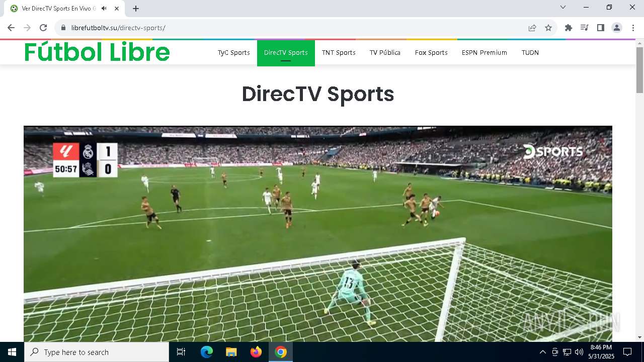Screen dimensions: 644x362
Task: Open the clock showing 8:46 PM
Action: [x=601, y=352]
